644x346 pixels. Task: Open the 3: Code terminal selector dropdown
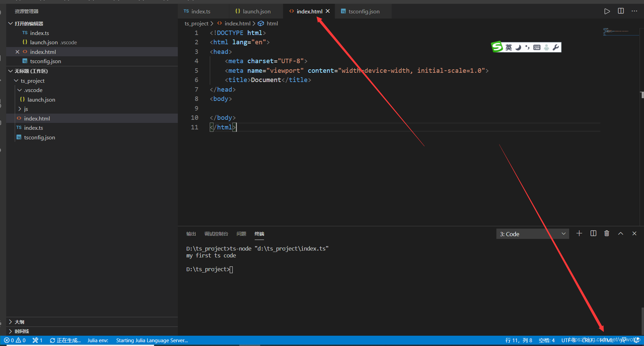click(532, 234)
